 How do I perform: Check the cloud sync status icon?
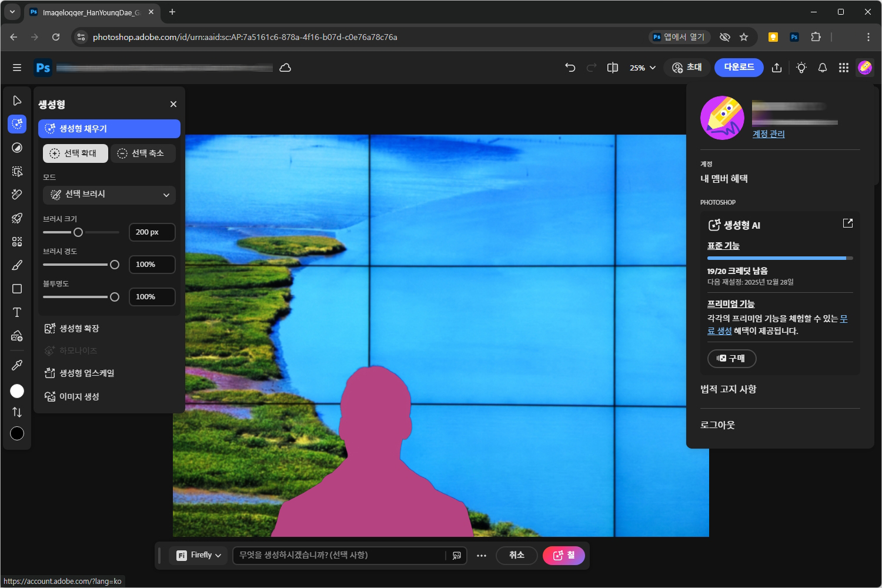[285, 68]
